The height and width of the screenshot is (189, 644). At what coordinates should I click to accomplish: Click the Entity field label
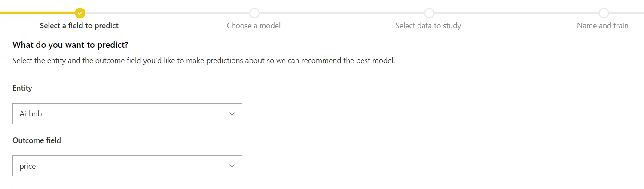(22, 88)
